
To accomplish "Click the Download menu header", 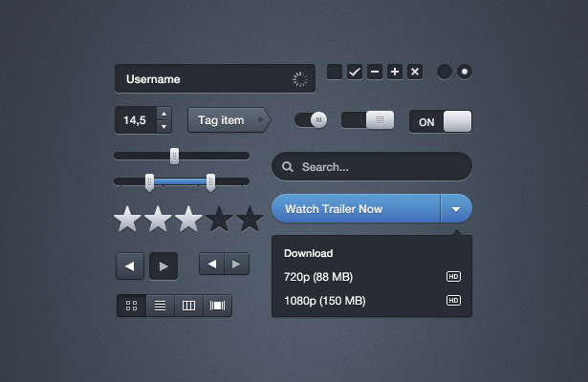I will (308, 253).
